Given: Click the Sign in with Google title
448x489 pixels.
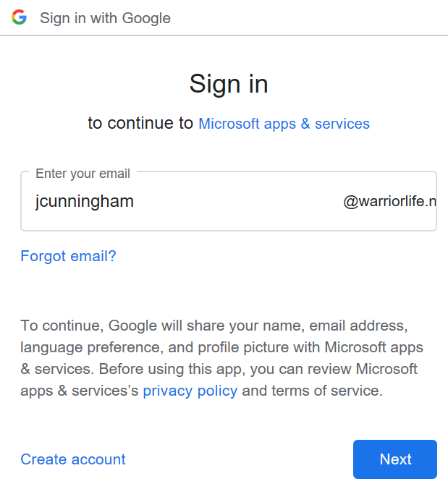Looking at the screenshot, I should [x=106, y=18].
